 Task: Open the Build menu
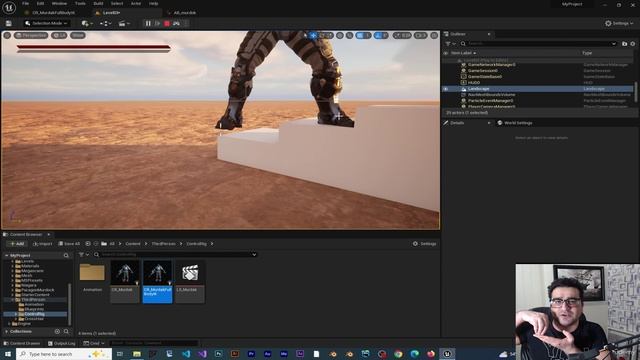click(98, 4)
